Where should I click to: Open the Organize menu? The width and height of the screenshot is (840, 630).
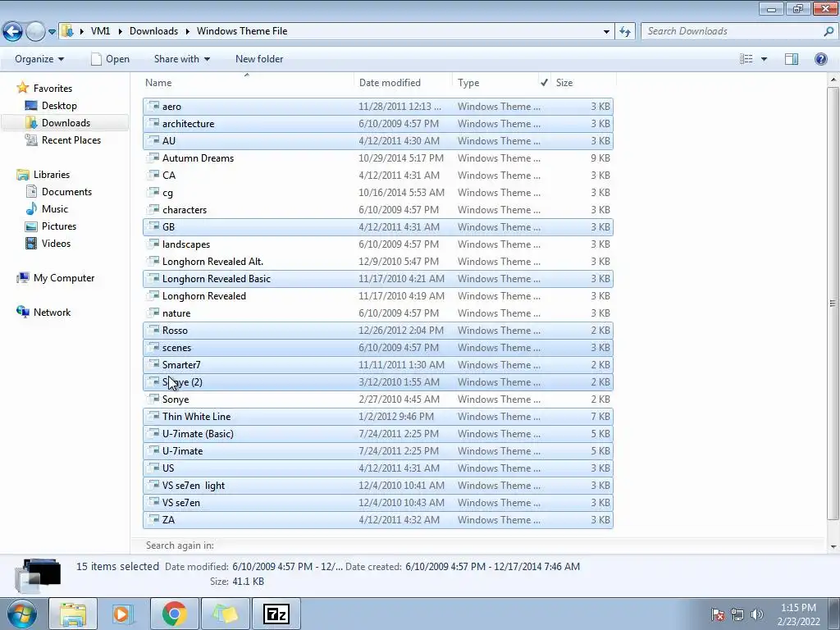[39, 59]
